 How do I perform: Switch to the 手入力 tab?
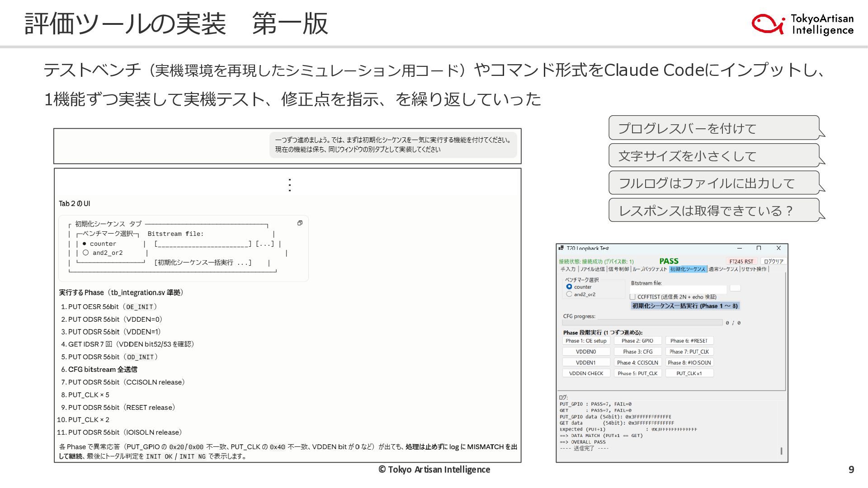coord(568,269)
